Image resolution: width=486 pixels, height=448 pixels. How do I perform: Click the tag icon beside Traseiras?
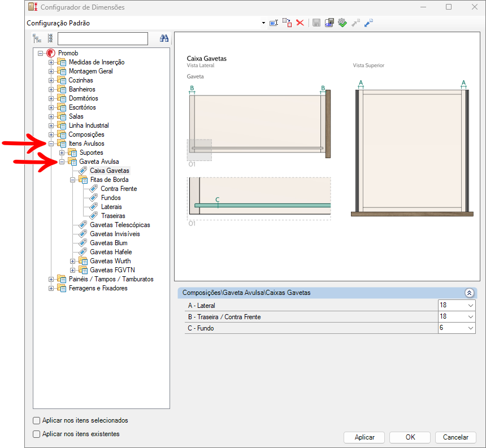pos(94,216)
